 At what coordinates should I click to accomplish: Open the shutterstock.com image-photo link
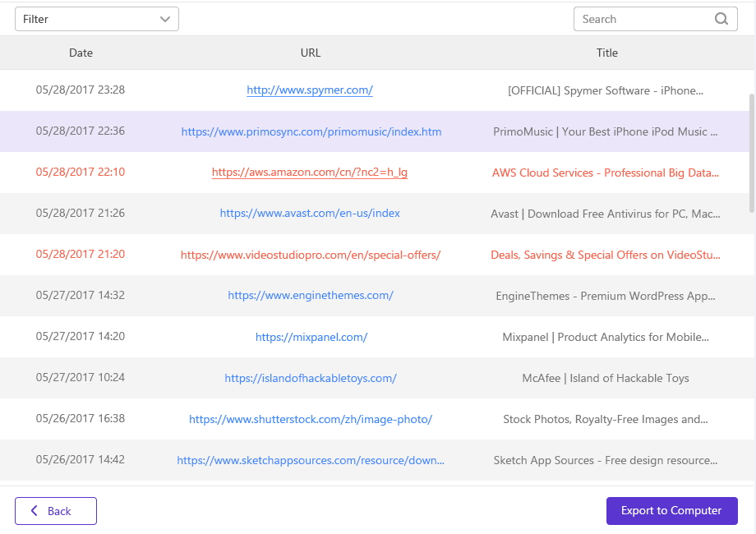pyautogui.click(x=311, y=419)
